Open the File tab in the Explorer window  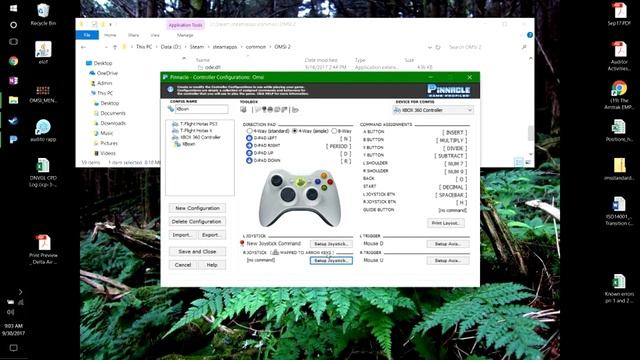[x=87, y=35]
